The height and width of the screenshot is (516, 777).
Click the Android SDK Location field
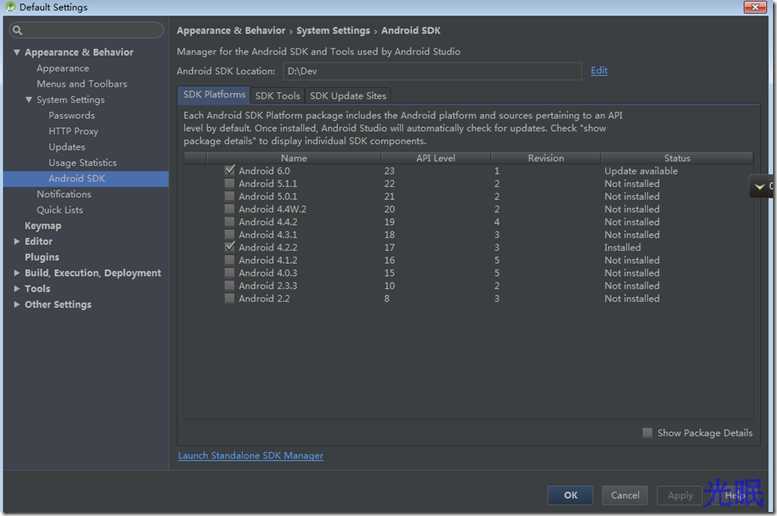point(433,71)
